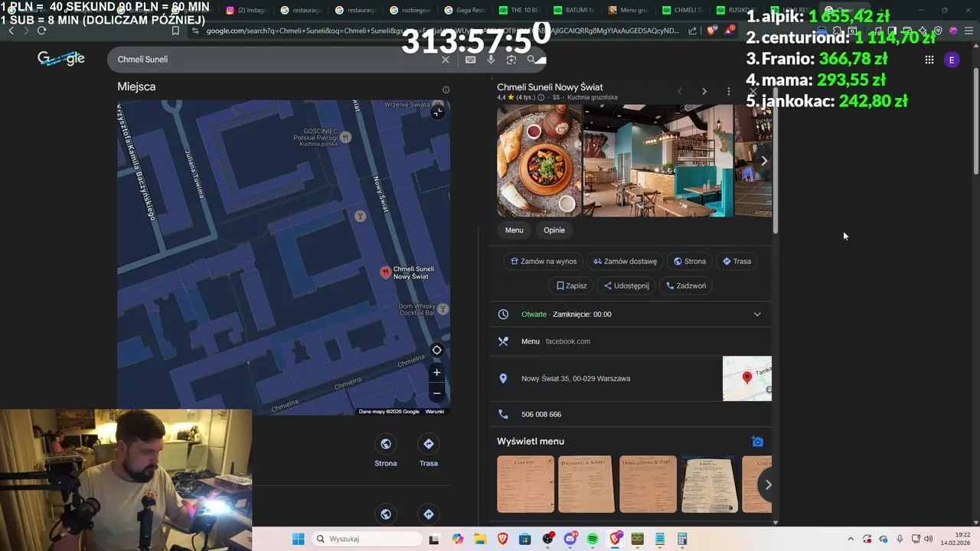Get directions with the panel Trasa button
The image size is (980, 551).
737,261
